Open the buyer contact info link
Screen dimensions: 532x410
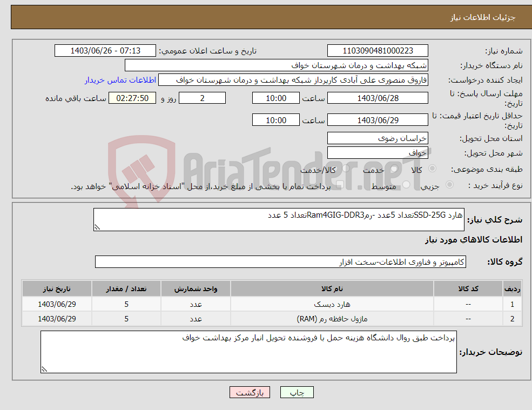point(120,80)
